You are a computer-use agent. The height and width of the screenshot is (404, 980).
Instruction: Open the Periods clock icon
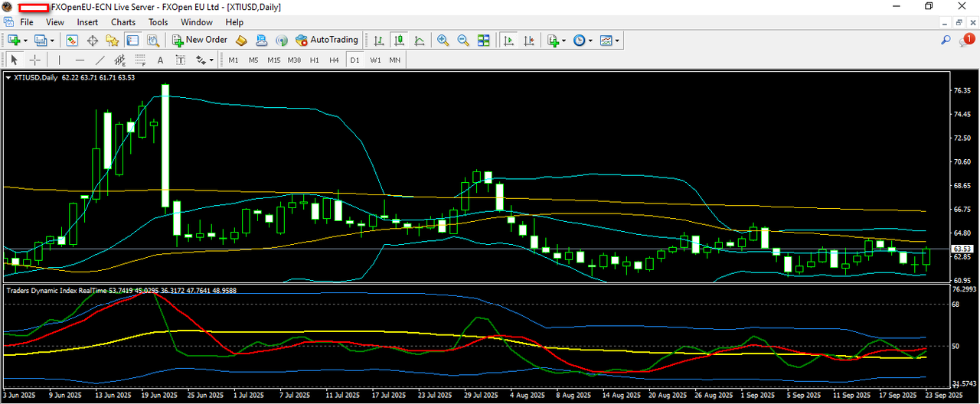click(579, 40)
